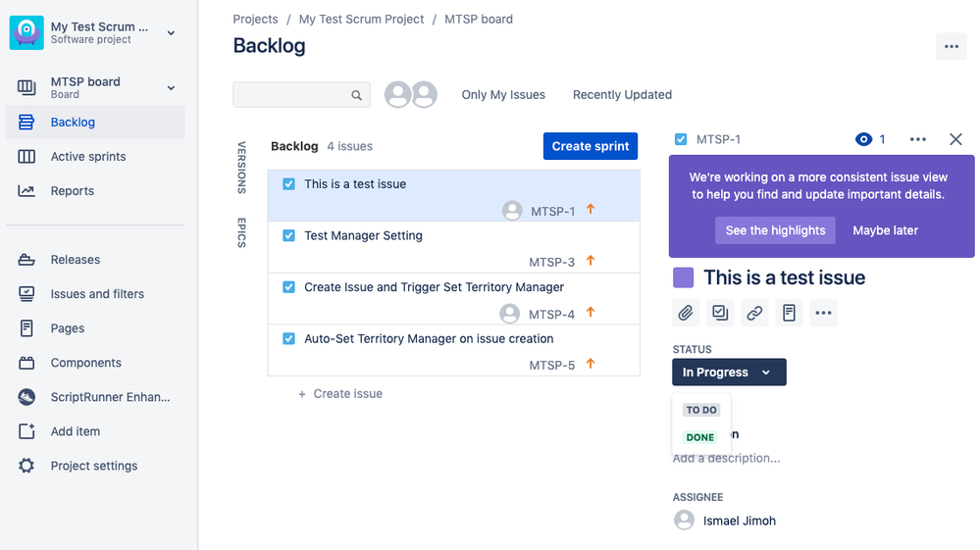Click the Components ticket icon
The width and height of the screenshot is (980, 550).
point(26,363)
